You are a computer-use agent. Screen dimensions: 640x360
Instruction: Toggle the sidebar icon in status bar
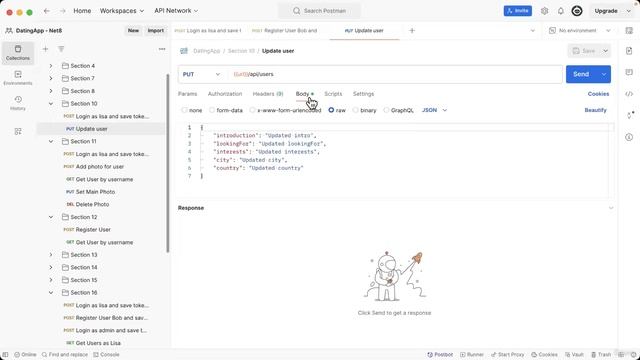(5, 354)
